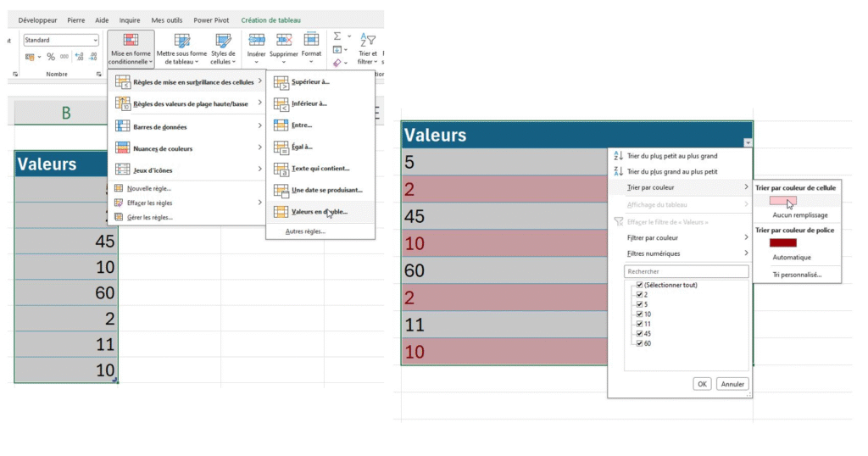Choose Une date se produisant rule
The width and height of the screenshot is (868, 456).
pyautogui.click(x=320, y=190)
